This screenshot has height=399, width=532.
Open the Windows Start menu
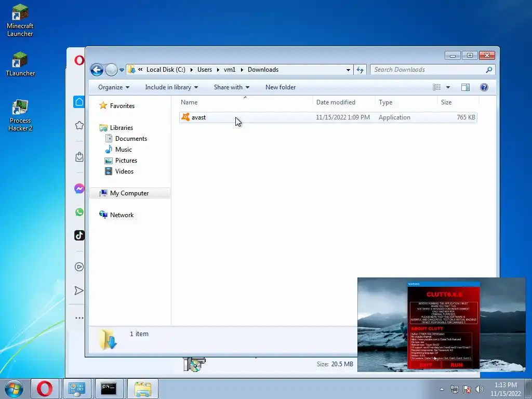point(14,389)
